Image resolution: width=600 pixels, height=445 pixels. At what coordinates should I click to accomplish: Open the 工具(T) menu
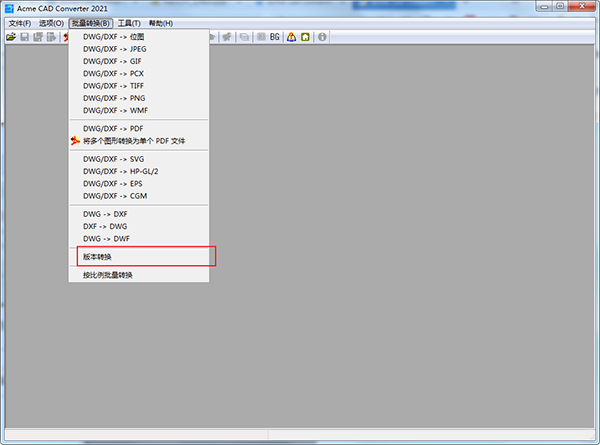(x=129, y=23)
